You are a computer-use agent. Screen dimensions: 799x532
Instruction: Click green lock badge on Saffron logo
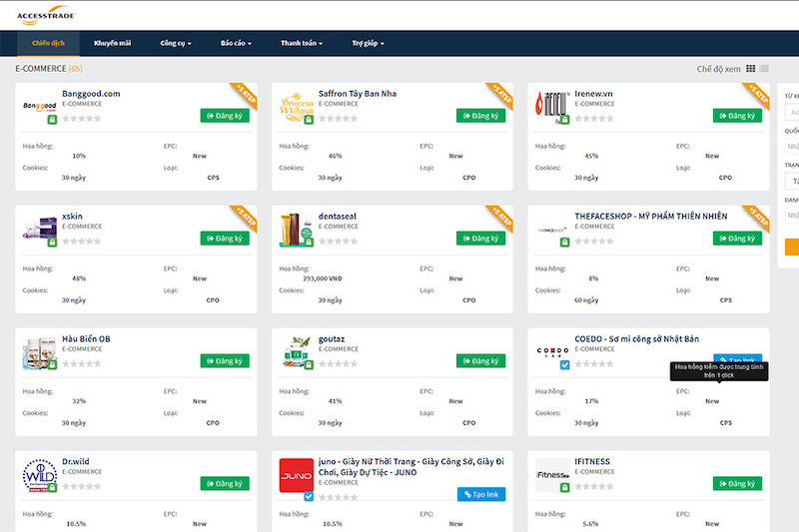[309, 120]
